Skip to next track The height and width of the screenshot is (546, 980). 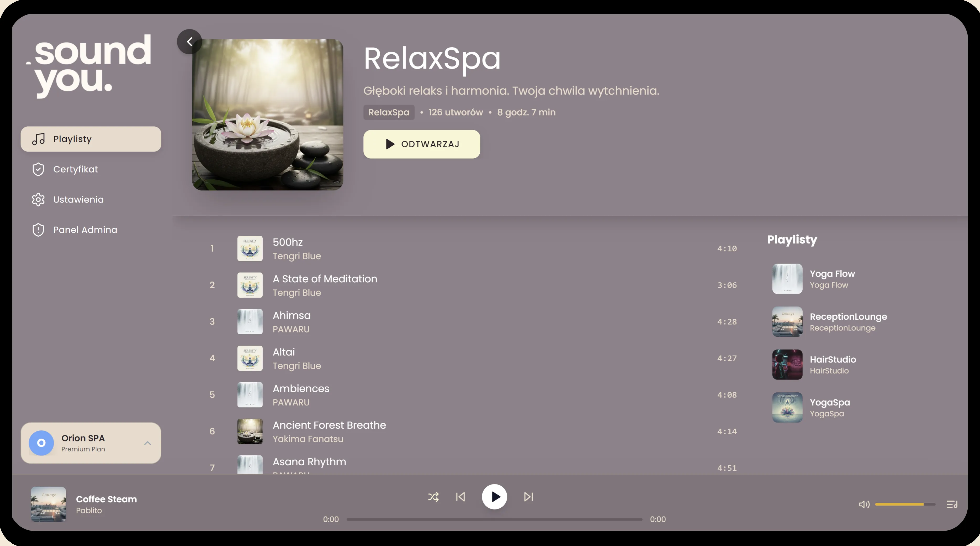pos(528,497)
